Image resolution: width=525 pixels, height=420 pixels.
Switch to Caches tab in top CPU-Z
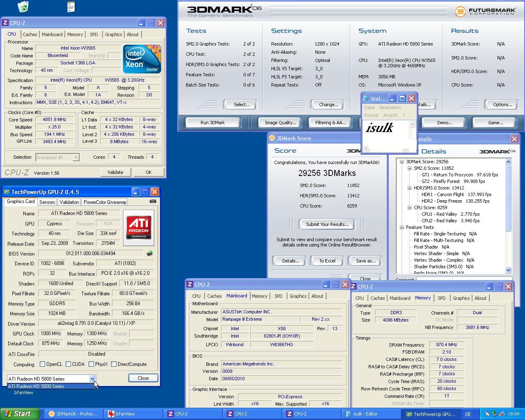point(30,34)
